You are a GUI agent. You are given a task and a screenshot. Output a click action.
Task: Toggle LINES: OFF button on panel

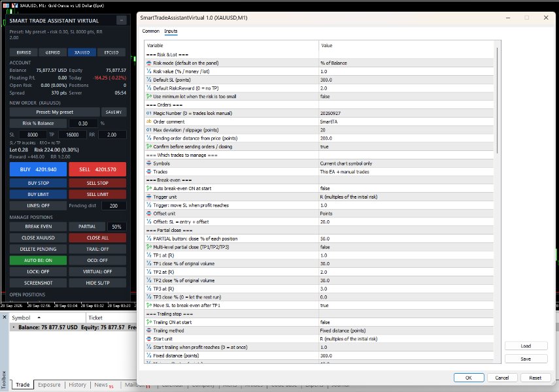point(38,206)
